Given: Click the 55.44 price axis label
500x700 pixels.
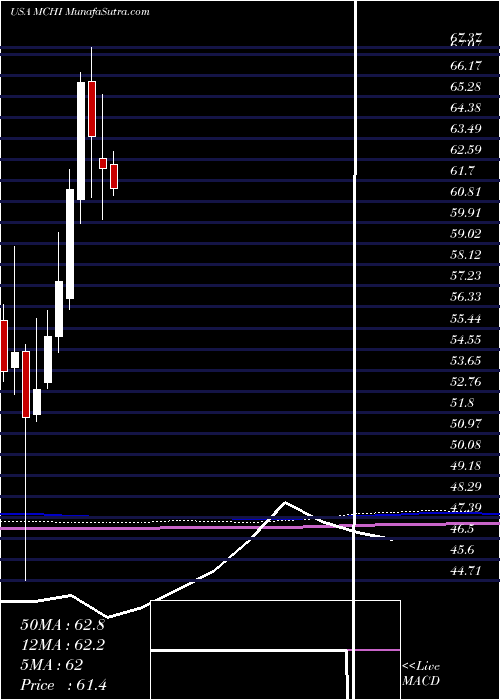Looking at the screenshot, I should pyautogui.click(x=466, y=319).
